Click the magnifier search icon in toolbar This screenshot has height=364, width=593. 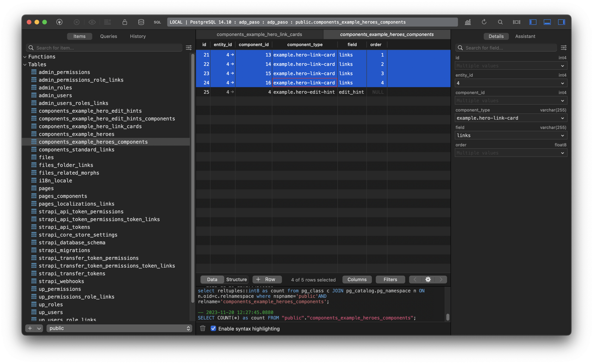tap(500, 22)
